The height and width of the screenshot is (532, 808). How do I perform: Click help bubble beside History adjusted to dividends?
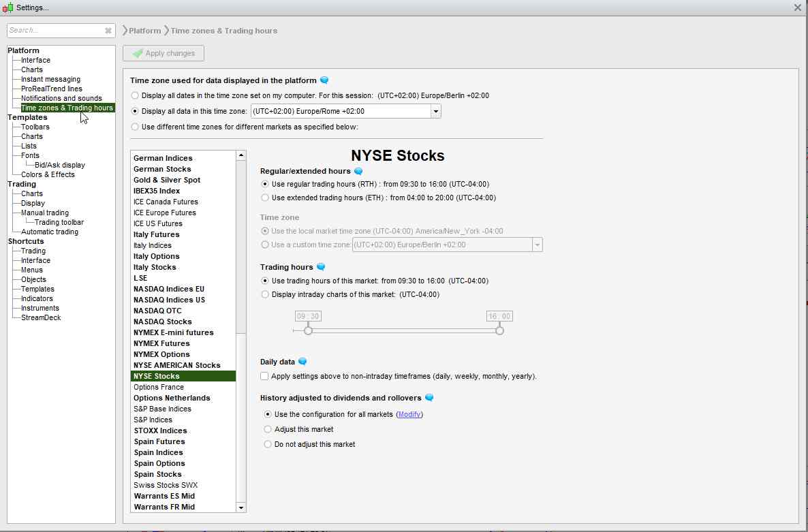[429, 398]
